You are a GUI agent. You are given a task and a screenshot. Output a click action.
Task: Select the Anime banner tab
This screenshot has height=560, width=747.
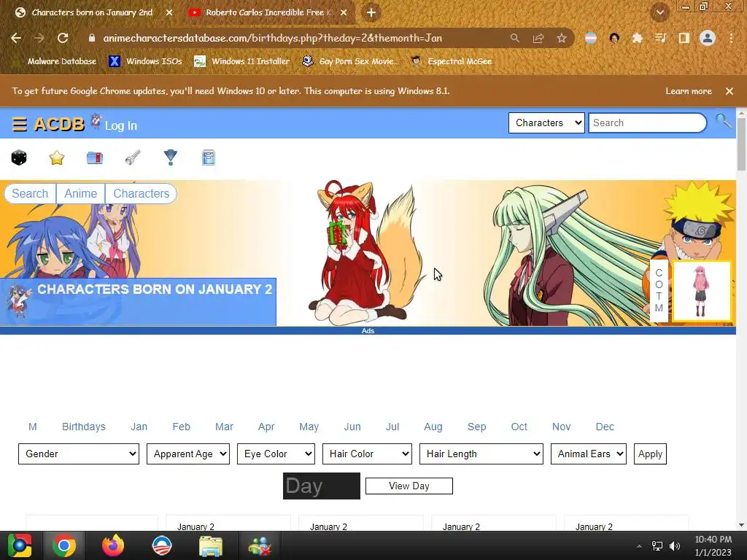(x=80, y=193)
